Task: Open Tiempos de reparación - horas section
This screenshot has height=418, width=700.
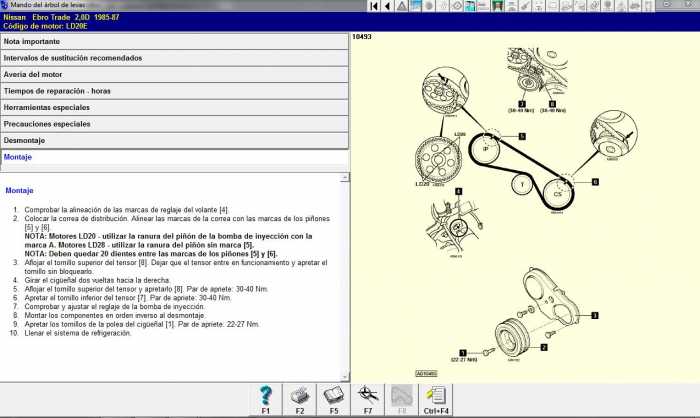Action: [174, 91]
